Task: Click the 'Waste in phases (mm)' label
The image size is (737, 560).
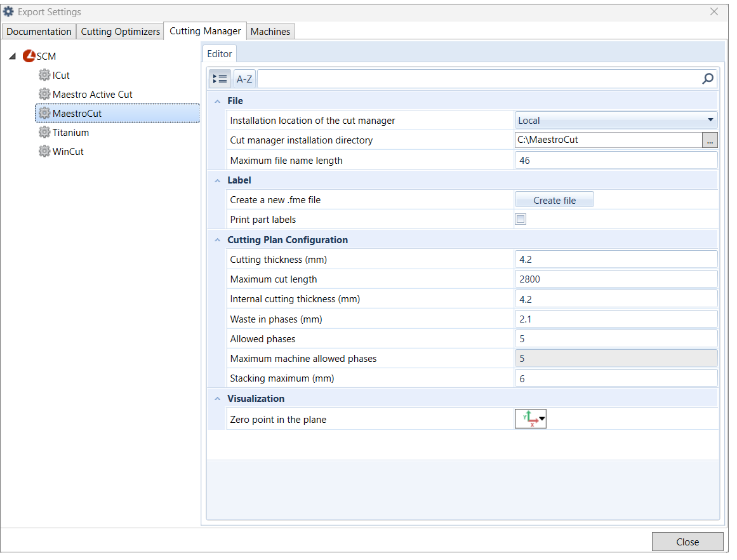Action: (276, 319)
